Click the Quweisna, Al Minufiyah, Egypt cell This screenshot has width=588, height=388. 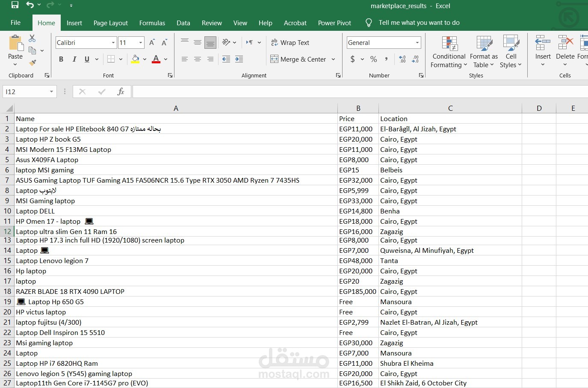coord(450,250)
